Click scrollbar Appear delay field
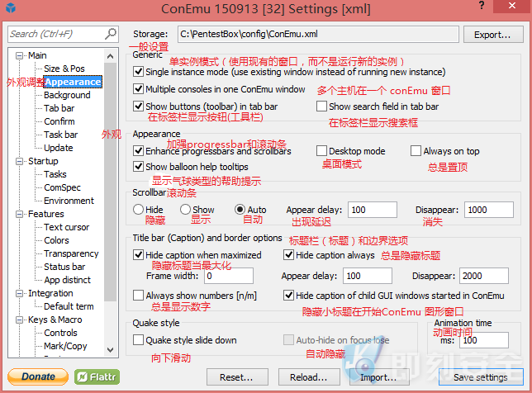Screen dimensions: 532x393 point(373,210)
